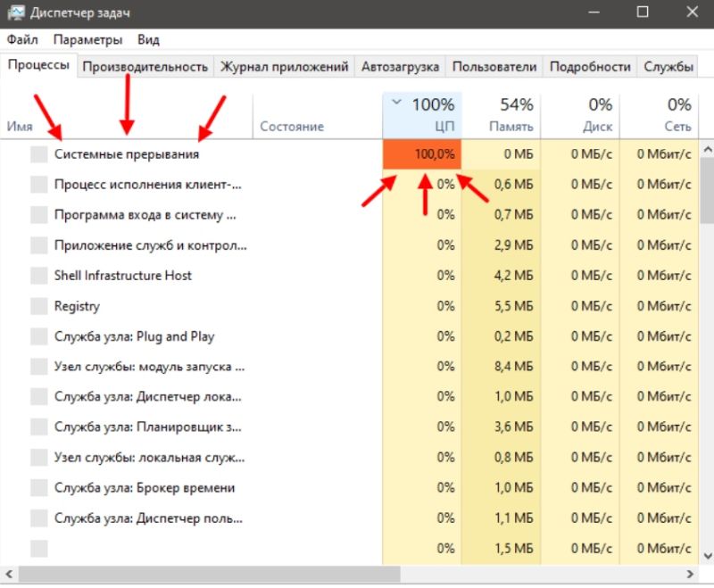The height and width of the screenshot is (588, 714).
Task: Click the vertical scrollbar down arrow
Action: tap(707, 556)
